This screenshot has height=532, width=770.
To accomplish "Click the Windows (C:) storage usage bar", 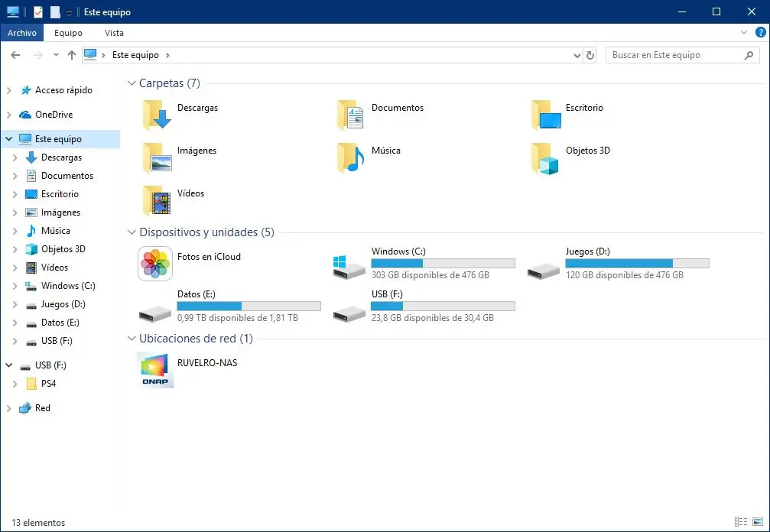I will tap(443, 263).
